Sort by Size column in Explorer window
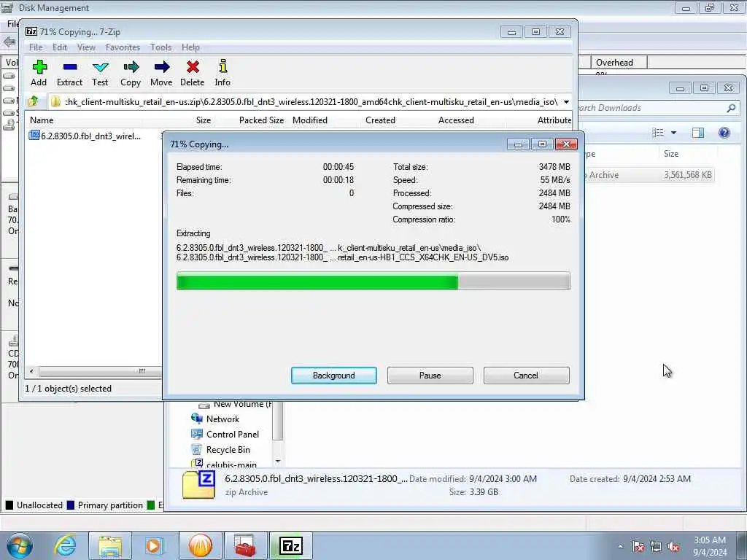Image resolution: width=747 pixels, height=560 pixels. (671, 153)
